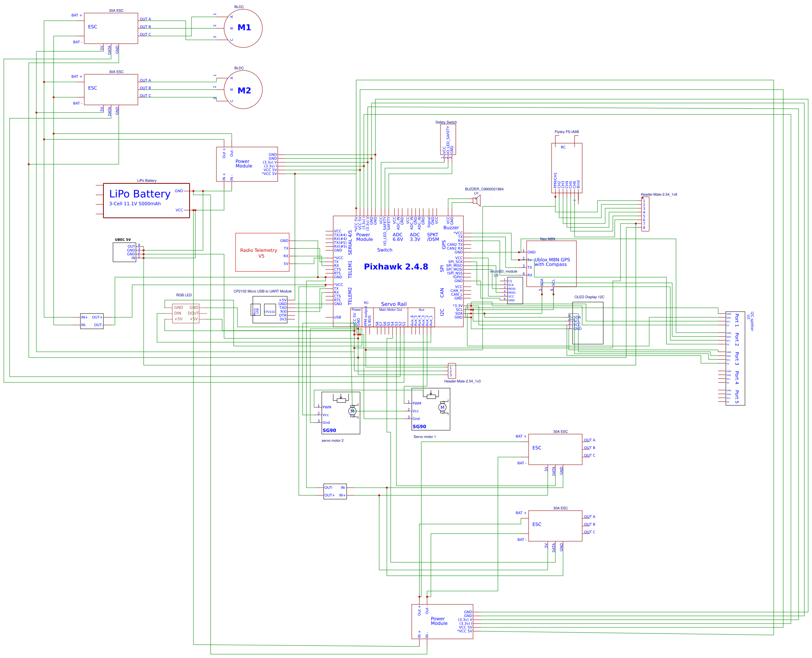Click the microSD module U3 component
Viewport: 812px width, 658px height.
point(515,291)
